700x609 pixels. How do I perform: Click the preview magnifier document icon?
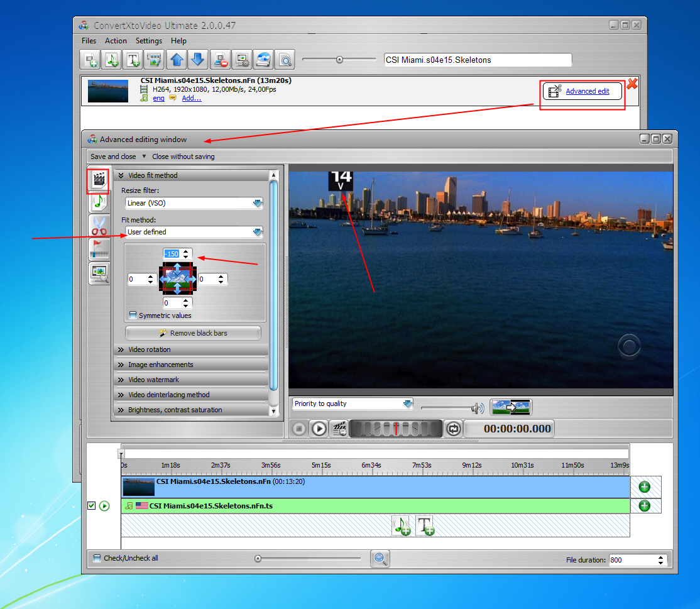[285, 59]
